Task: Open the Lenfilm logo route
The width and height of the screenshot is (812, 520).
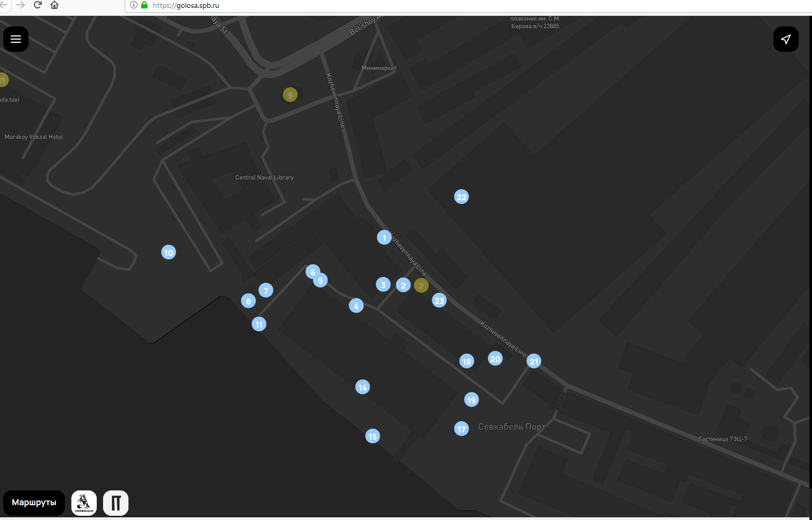Action: 84,503
